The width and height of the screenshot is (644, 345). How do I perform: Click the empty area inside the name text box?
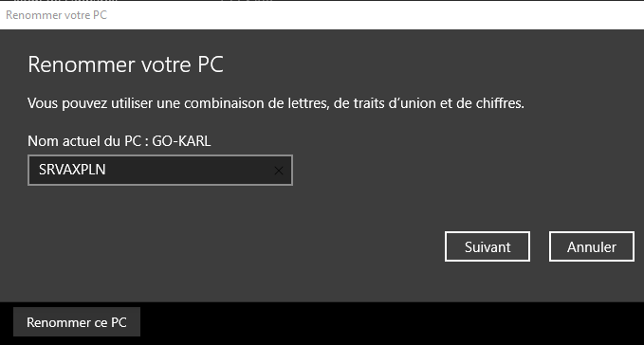click(189, 171)
